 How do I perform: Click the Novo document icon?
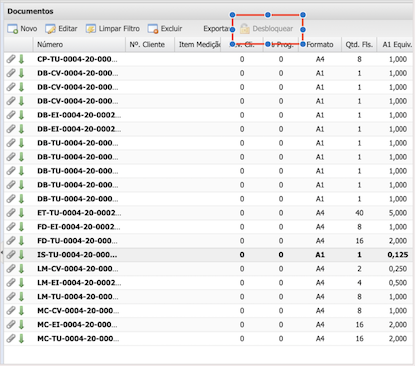tap(13, 29)
